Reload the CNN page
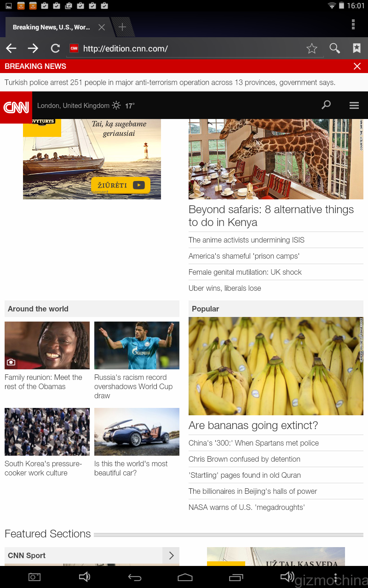The image size is (368, 588). tap(55, 48)
